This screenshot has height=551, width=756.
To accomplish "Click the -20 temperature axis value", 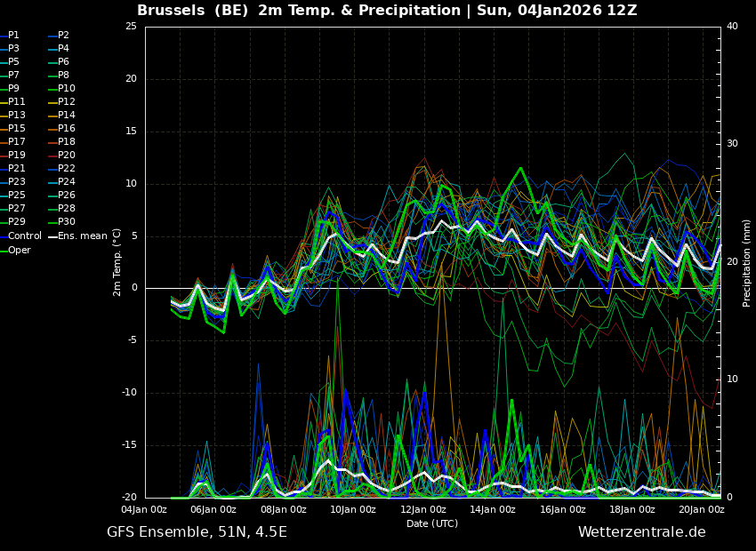I will pyautogui.click(x=129, y=498).
